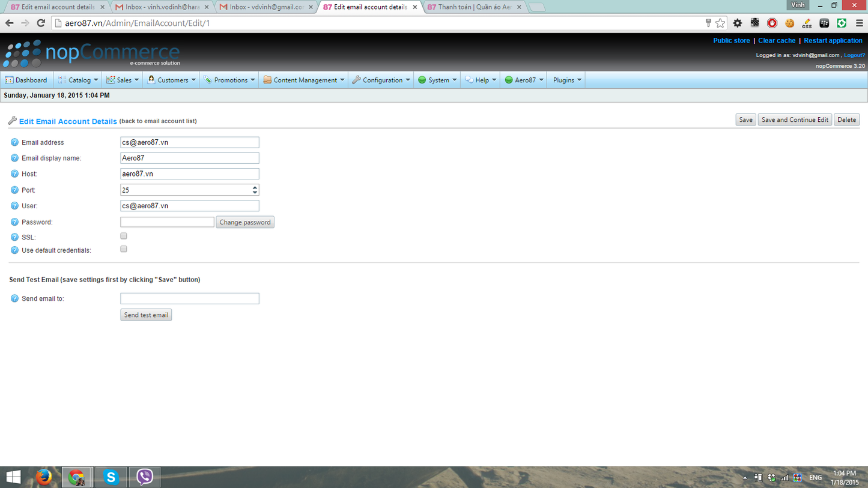Click the cookie extension icon

[790, 23]
